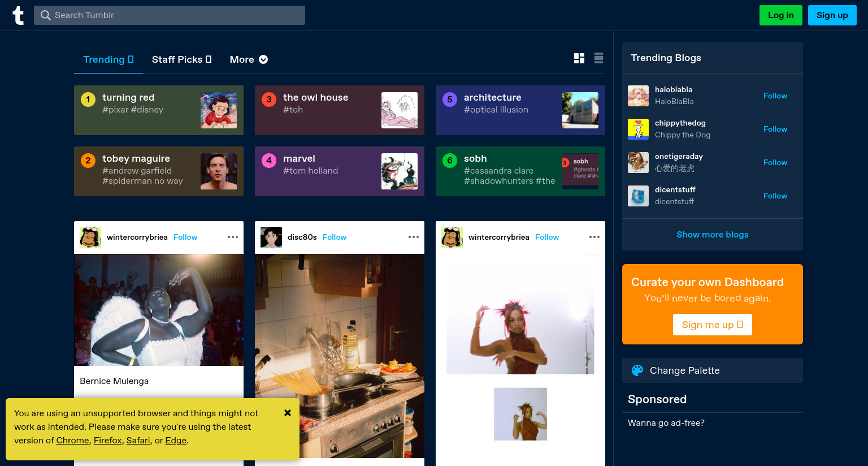The height and width of the screenshot is (466, 868).
Task: Click tobey maguire thumbnail image
Action: pyautogui.click(x=219, y=171)
